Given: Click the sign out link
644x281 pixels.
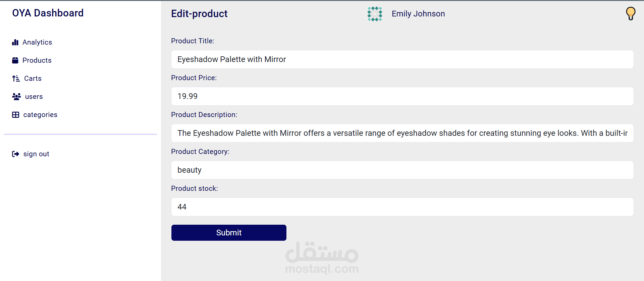Looking at the screenshot, I should (36, 154).
